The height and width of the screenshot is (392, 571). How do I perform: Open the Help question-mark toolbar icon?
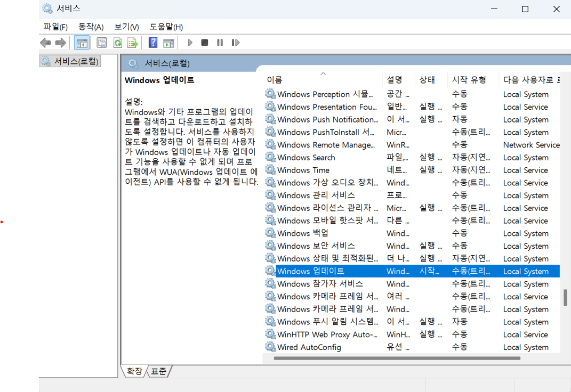point(153,43)
